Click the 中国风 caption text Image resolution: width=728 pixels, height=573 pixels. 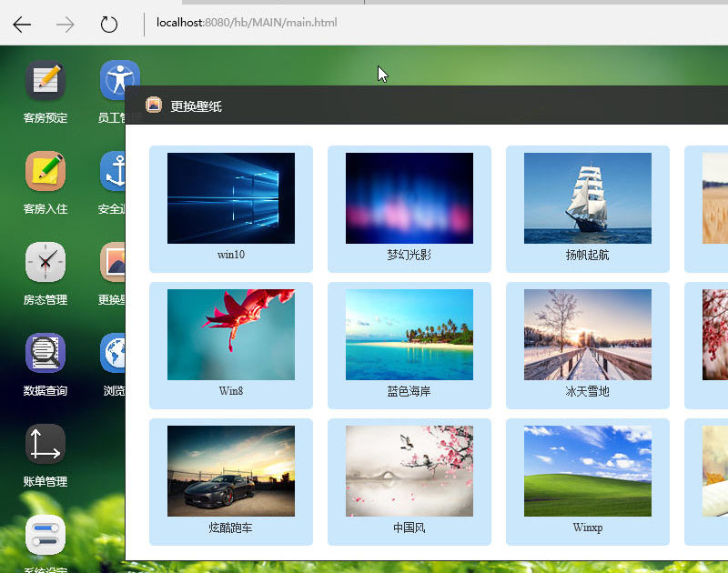point(409,528)
